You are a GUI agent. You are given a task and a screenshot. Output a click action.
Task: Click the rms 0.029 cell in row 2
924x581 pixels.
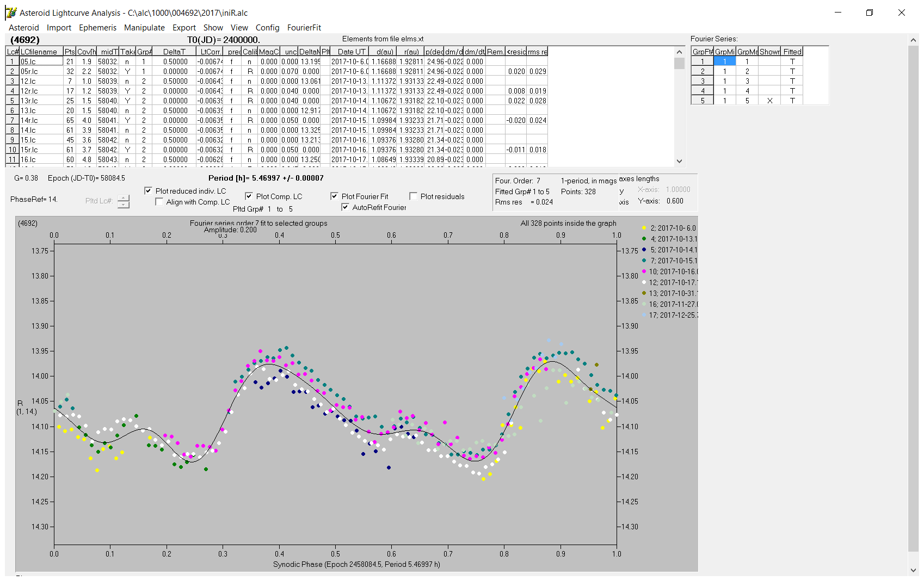[x=538, y=71]
